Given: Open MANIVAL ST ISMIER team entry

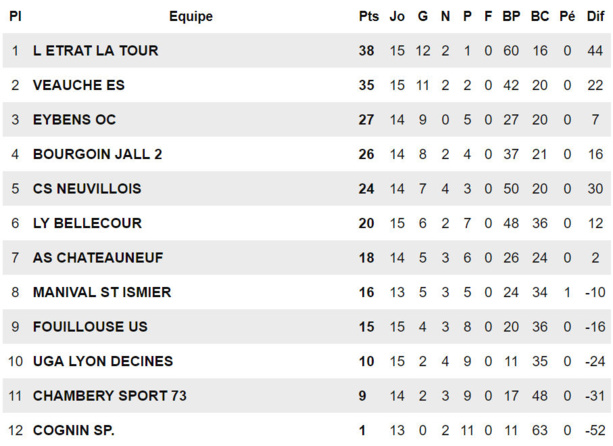Looking at the screenshot, I should (x=102, y=292).
